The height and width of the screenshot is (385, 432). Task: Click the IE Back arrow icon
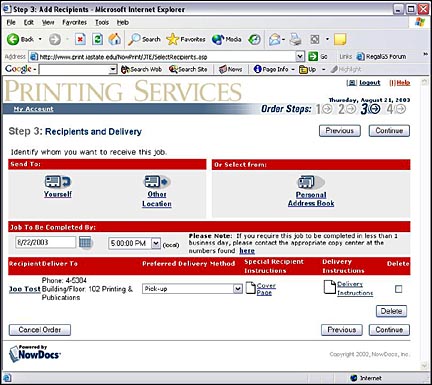pyautogui.click(x=13, y=39)
